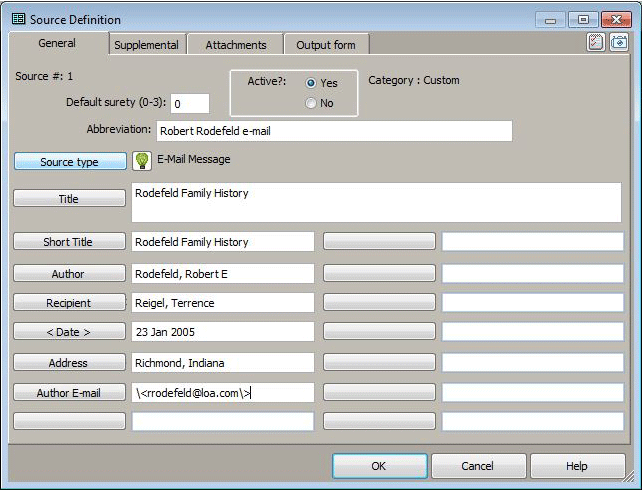The image size is (643, 491).
Task: Open the Supplemental tab
Action: pyautogui.click(x=146, y=45)
